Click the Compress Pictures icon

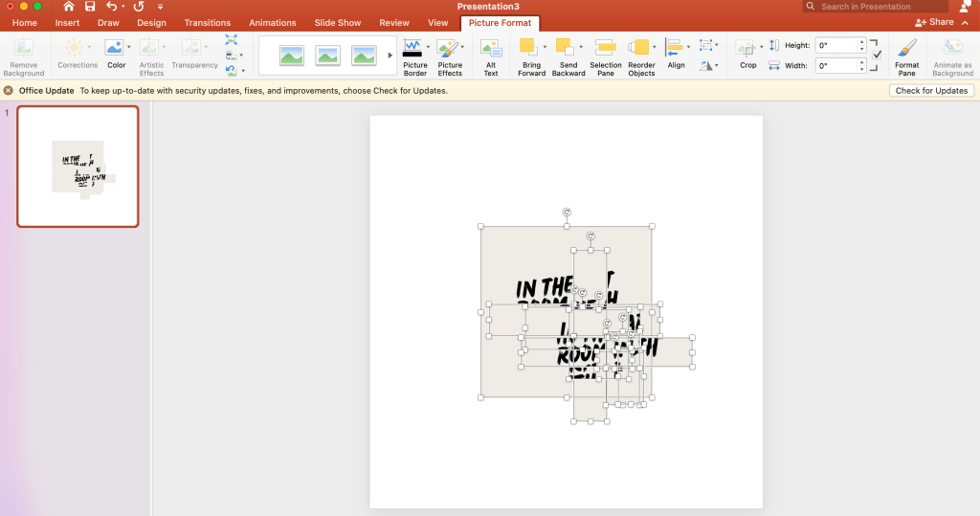pos(232,40)
